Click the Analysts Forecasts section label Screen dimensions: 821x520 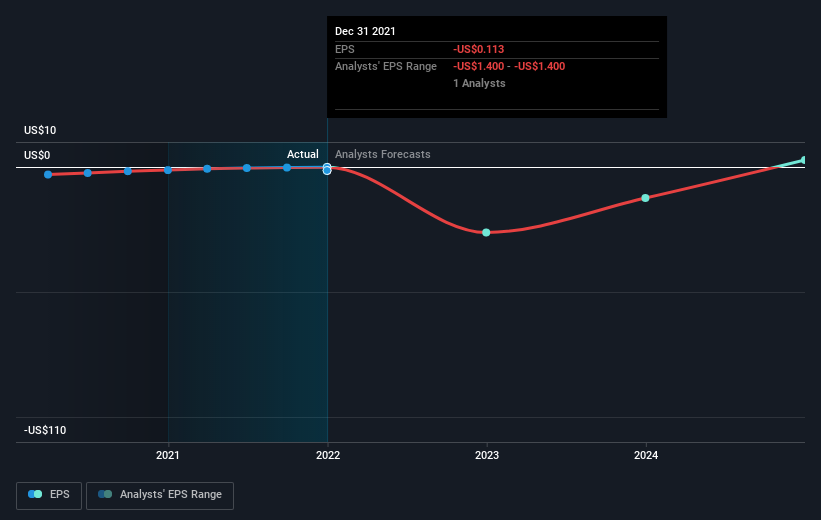[383, 154]
